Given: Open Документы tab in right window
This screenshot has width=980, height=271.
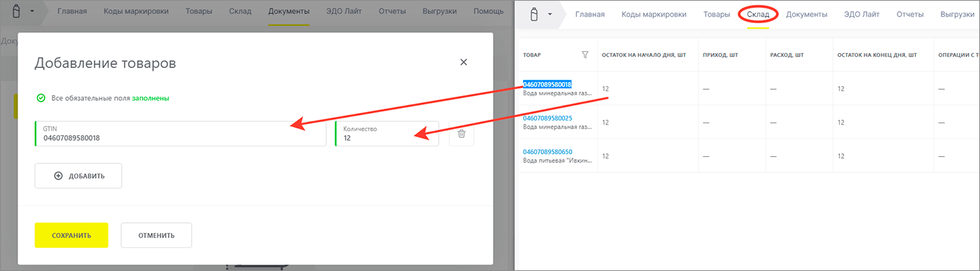Looking at the screenshot, I should coord(806,14).
